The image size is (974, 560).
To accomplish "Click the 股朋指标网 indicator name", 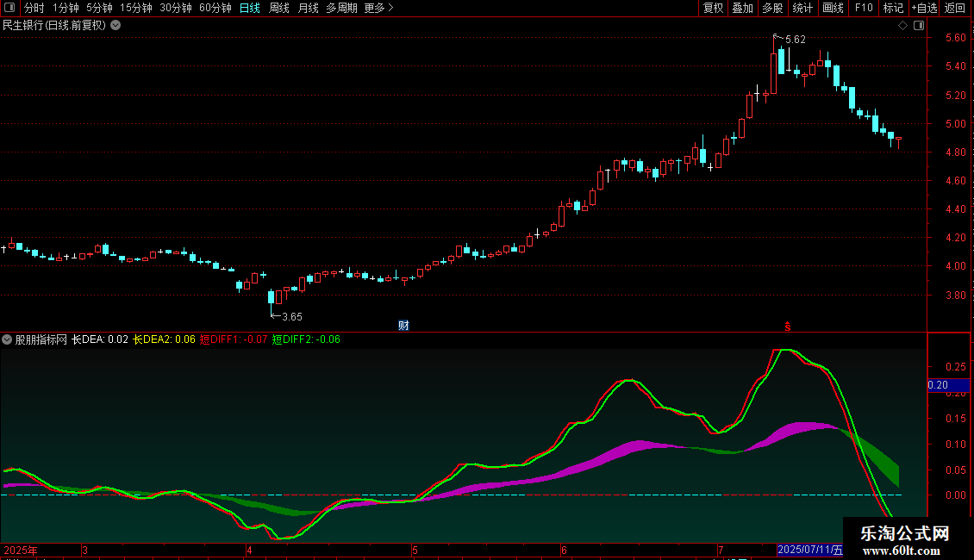I will [41, 339].
